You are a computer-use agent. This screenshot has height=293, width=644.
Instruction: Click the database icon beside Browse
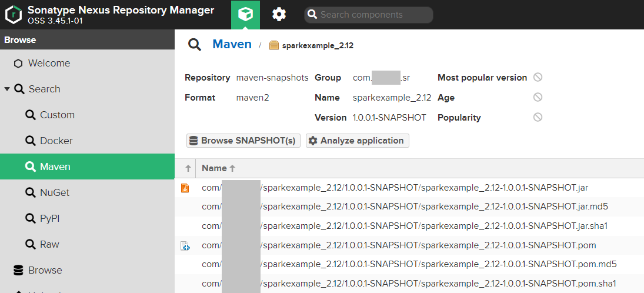point(18,271)
